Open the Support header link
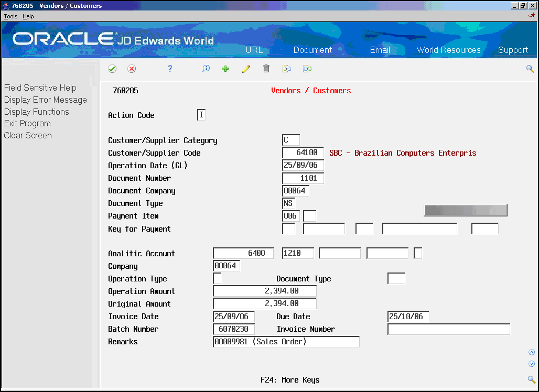The width and height of the screenshot is (539, 392). click(513, 50)
